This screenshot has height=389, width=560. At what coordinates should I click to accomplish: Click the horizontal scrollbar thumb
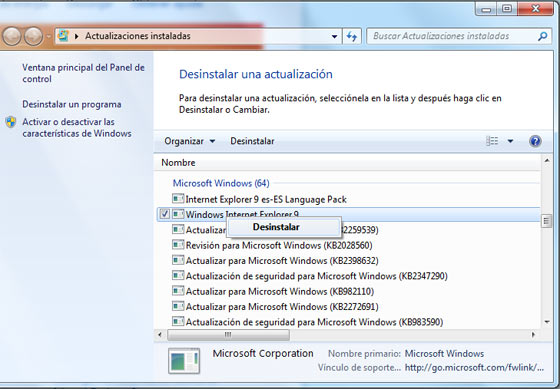click(228, 335)
